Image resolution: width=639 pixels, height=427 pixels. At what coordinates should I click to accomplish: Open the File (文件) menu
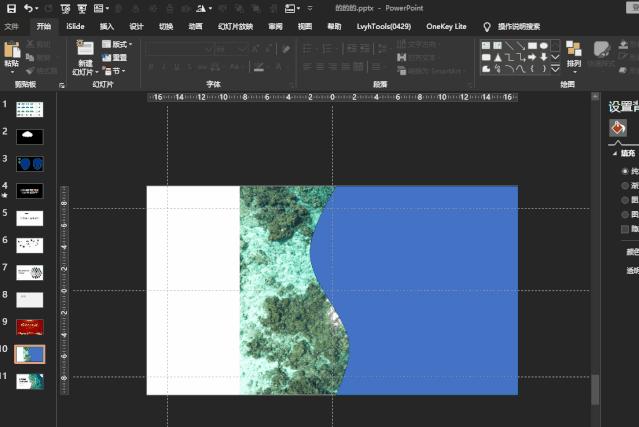coord(12,27)
